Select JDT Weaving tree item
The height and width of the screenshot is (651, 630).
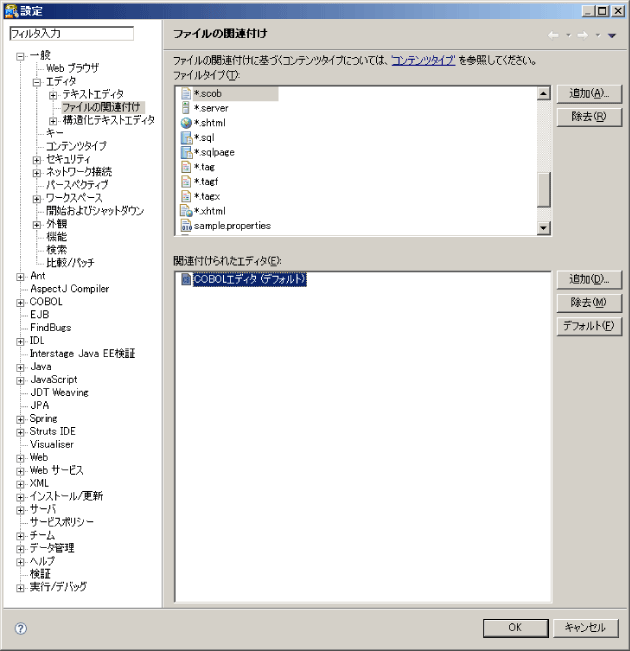pyautogui.click(x=59, y=392)
